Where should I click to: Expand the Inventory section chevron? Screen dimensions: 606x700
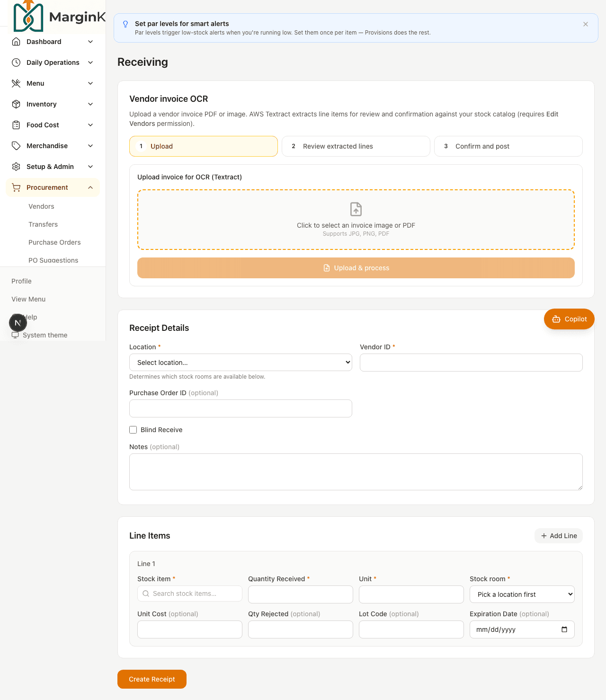pos(90,104)
